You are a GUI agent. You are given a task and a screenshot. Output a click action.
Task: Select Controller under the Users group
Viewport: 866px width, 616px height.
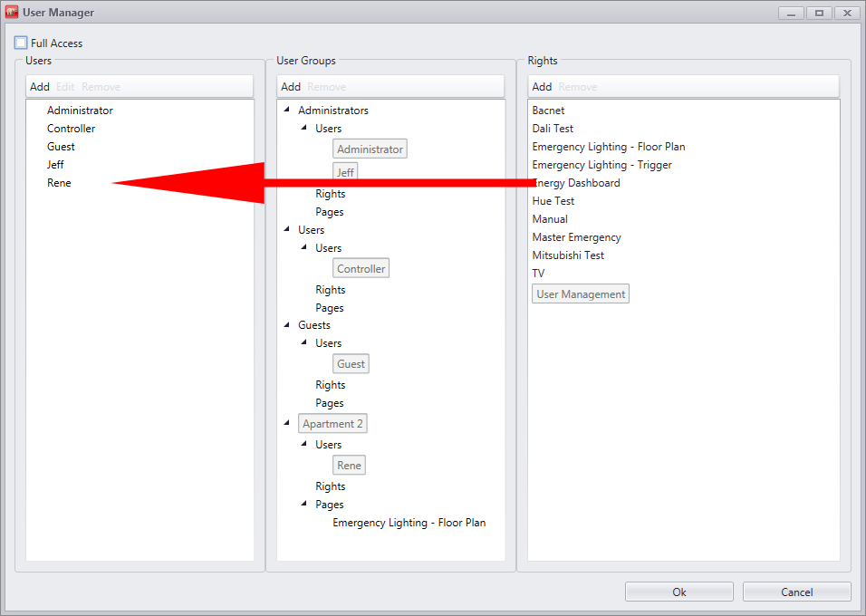(x=361, y=268)
